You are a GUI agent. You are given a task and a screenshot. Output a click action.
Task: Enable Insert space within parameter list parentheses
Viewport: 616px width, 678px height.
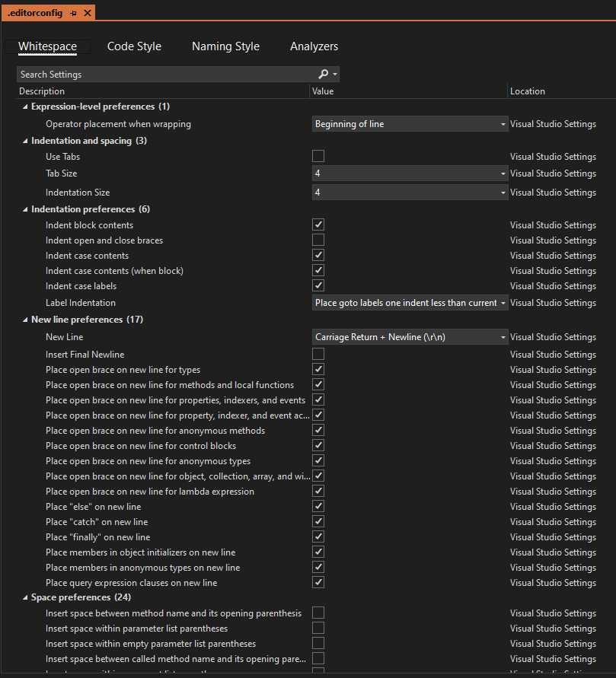(318, 627)
